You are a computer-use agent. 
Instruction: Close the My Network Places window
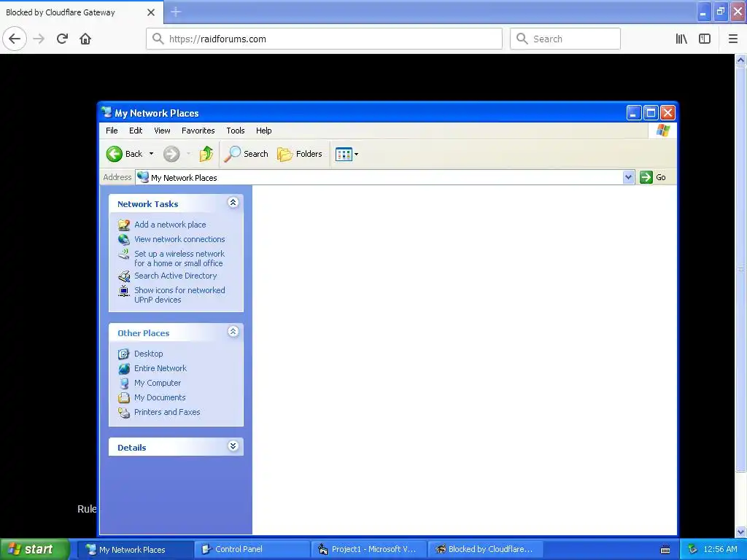point(668,113)
